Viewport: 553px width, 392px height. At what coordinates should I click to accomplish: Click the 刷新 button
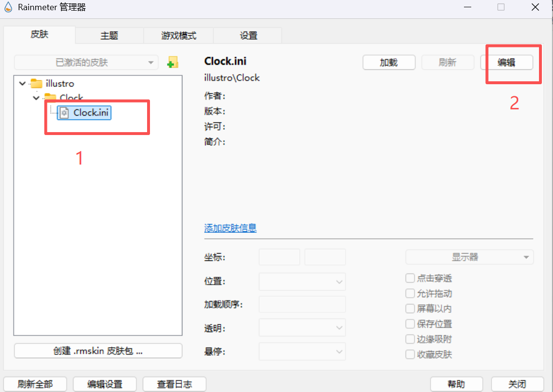pyautogui.click(x=448, y=62)
